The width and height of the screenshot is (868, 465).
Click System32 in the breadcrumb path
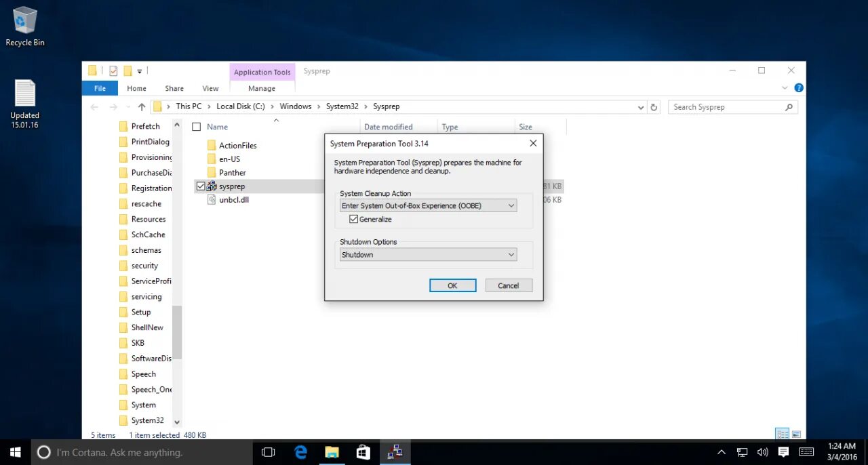[x=342, y=106]
